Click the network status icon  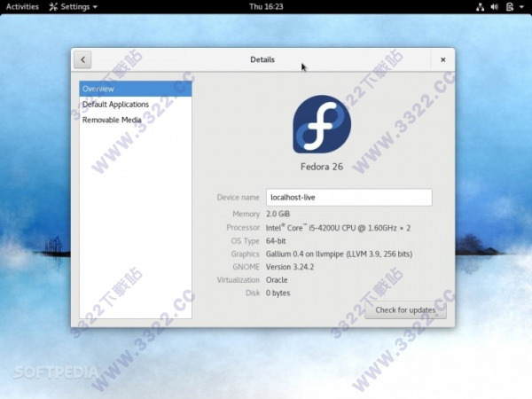[x=480, y=7]
